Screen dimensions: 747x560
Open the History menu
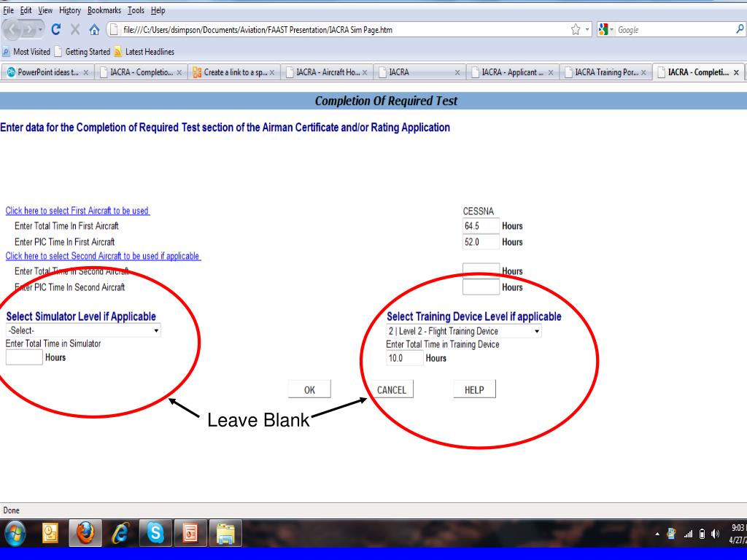click(x=70, y=10)
